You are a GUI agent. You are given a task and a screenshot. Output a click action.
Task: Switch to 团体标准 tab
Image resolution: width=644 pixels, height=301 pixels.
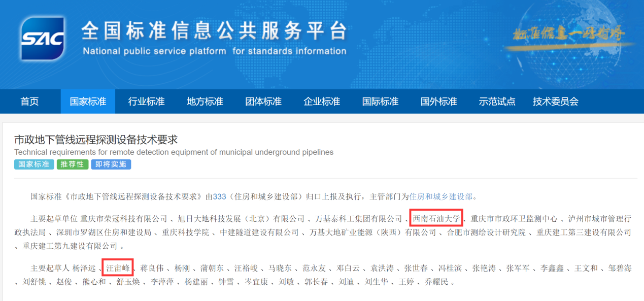coord(263,102)
